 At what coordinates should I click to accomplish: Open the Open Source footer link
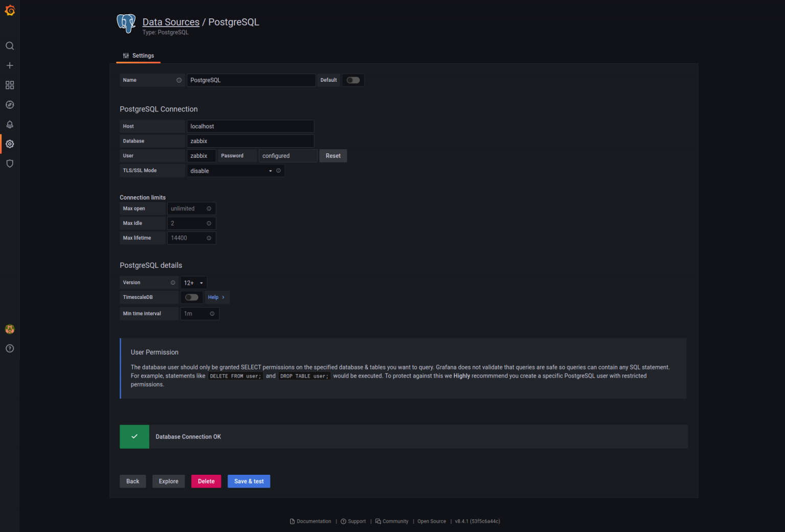(432, 521)
